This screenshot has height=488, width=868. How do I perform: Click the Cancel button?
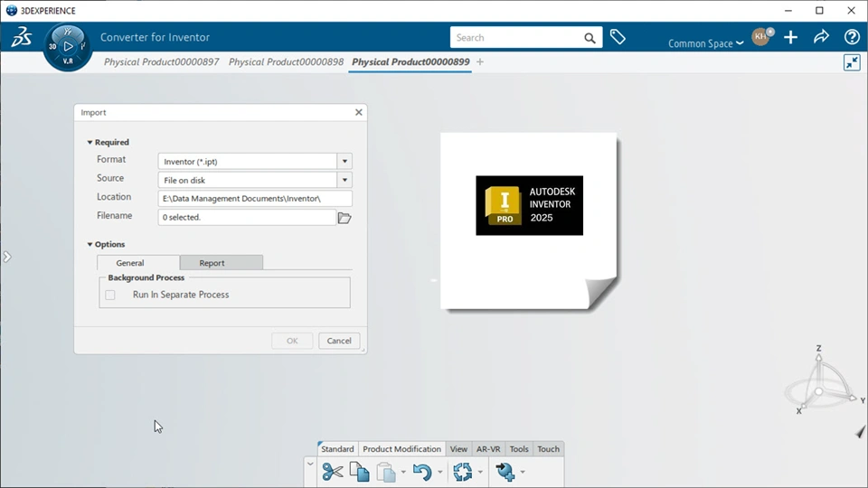click(x=339, y=341)
